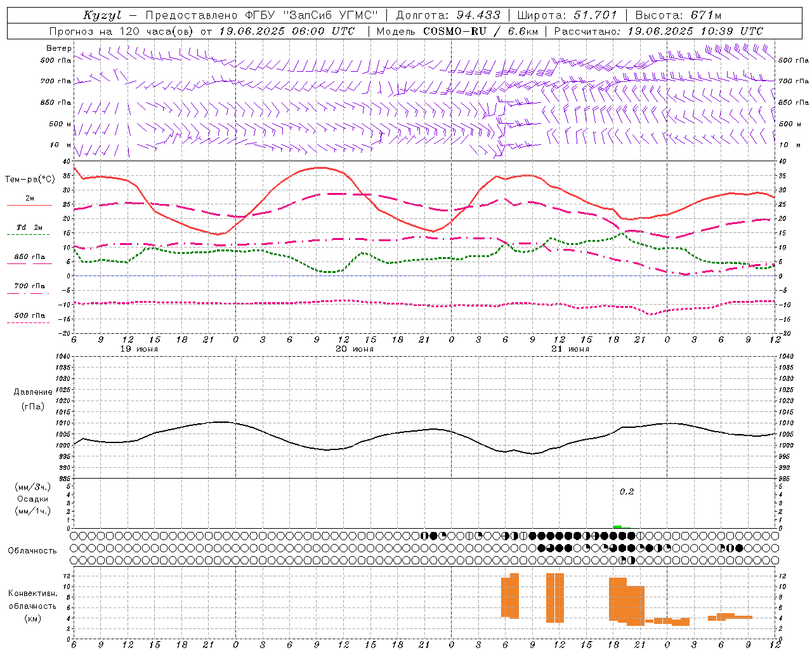Click the (гПа) unit label under Давление
Screen dimensions: 812x650
pos(32,406)
